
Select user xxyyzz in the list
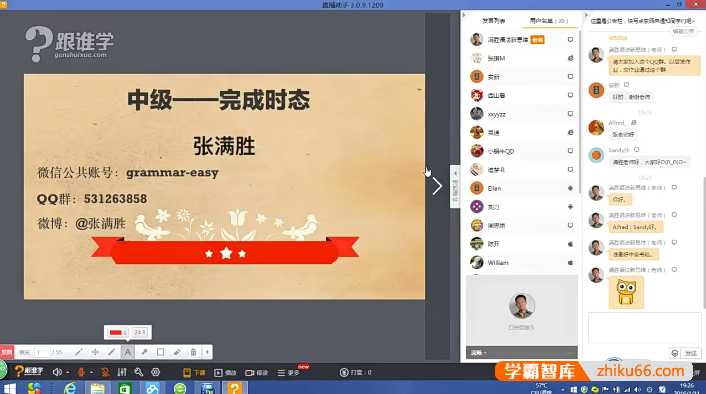(x=522, y=114)
